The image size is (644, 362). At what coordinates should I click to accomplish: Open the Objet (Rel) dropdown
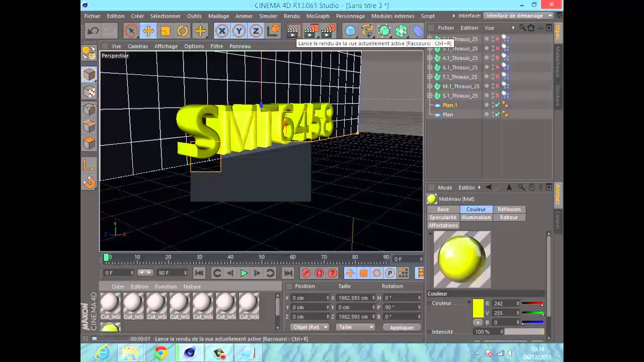click(x=310, y=327)
